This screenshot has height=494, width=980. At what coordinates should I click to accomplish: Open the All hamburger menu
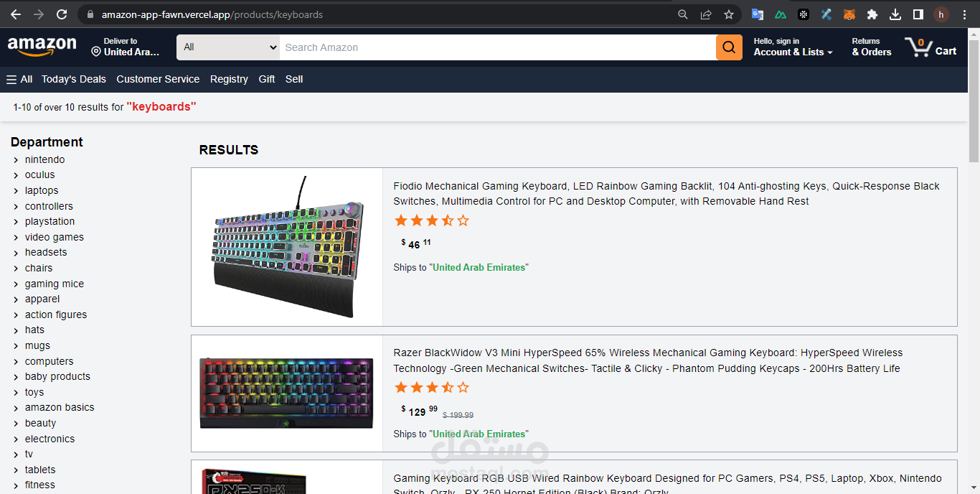click(x=19, y=79)
